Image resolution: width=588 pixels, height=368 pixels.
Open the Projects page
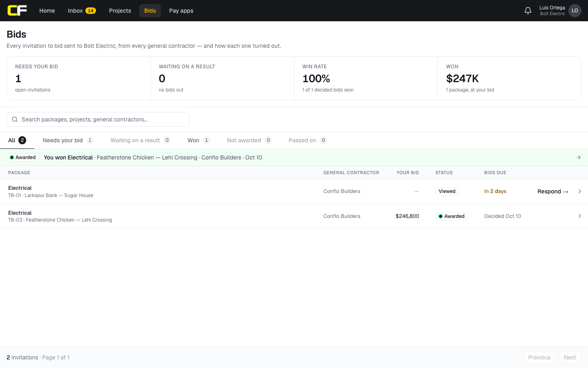pos(120,11)
